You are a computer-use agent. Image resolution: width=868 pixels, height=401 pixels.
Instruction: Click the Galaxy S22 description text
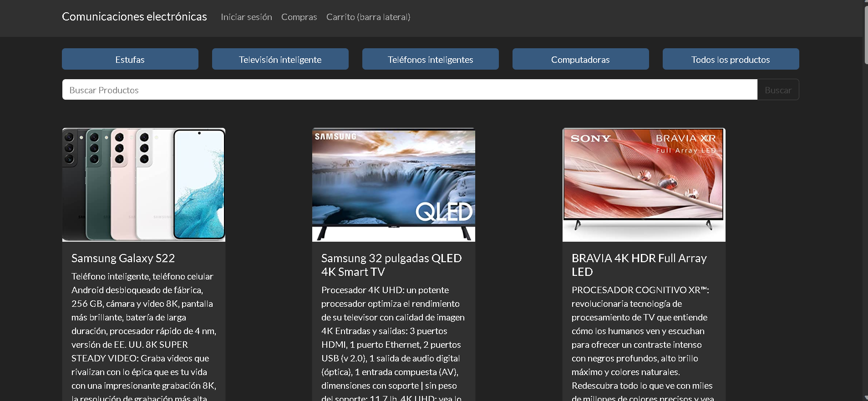point(144,337)
